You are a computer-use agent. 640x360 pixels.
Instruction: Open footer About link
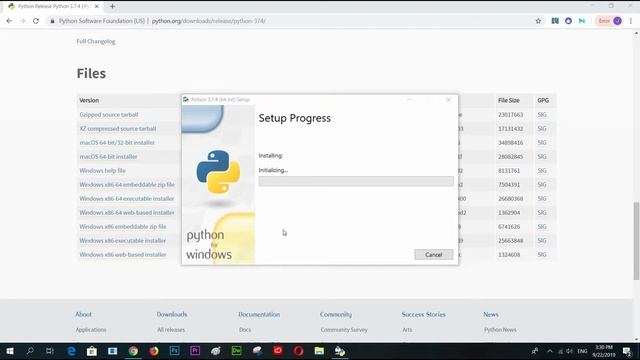pos(83,314)
